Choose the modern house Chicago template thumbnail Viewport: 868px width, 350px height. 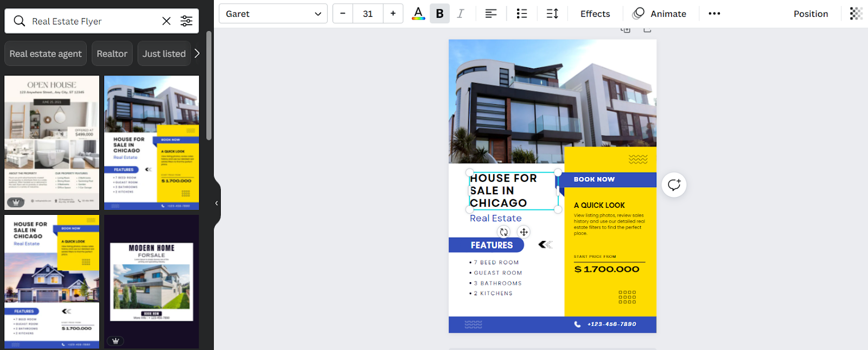click(151, 143)
